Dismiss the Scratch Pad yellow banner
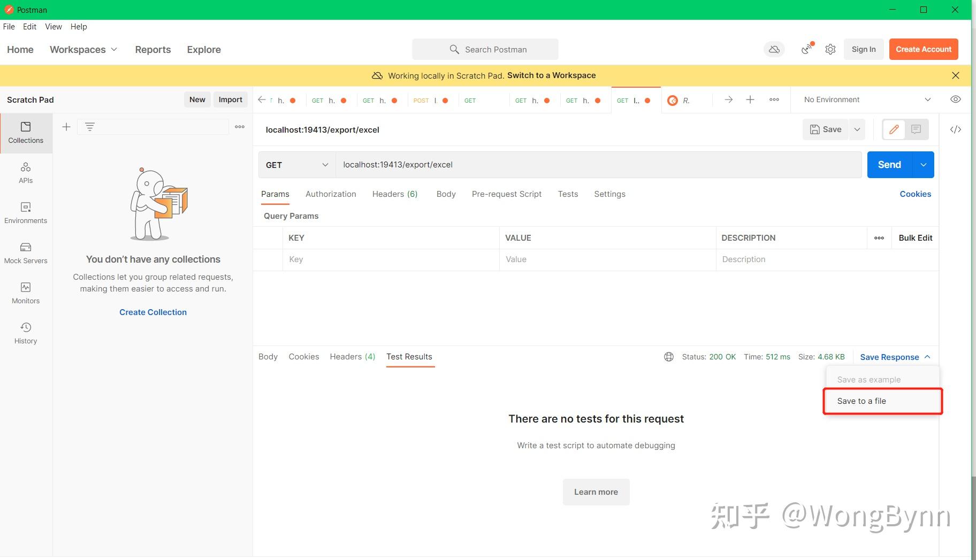 tap(956, 75)
